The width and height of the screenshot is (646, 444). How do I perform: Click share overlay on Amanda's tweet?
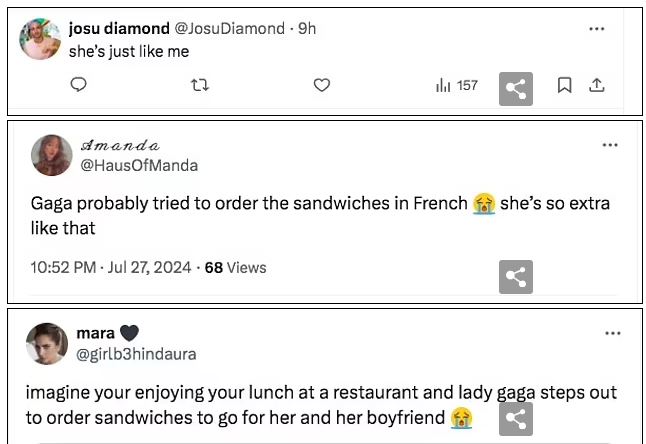(516, 276)
